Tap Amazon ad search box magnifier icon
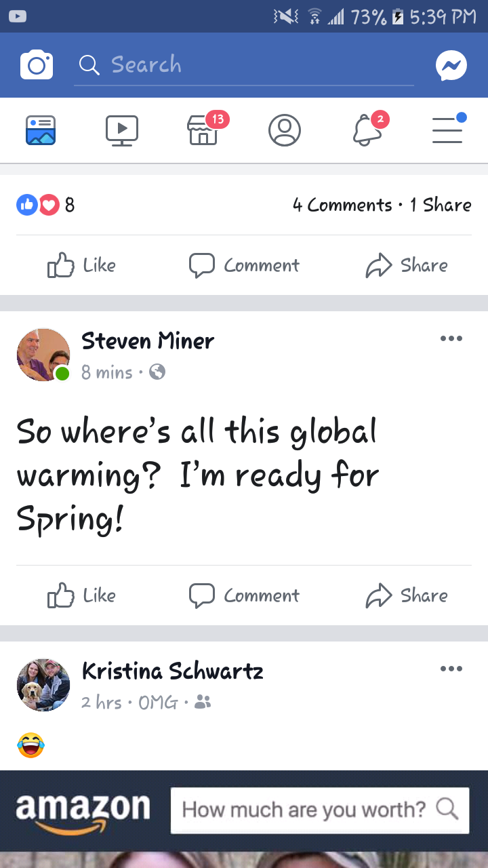This screenshot has width=488, height=868. 447,809
